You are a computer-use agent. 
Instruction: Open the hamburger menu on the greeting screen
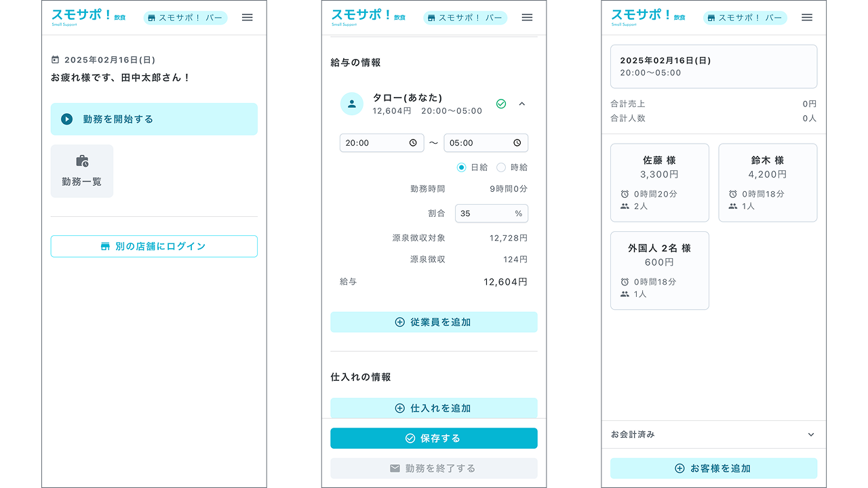coord(247,18)
